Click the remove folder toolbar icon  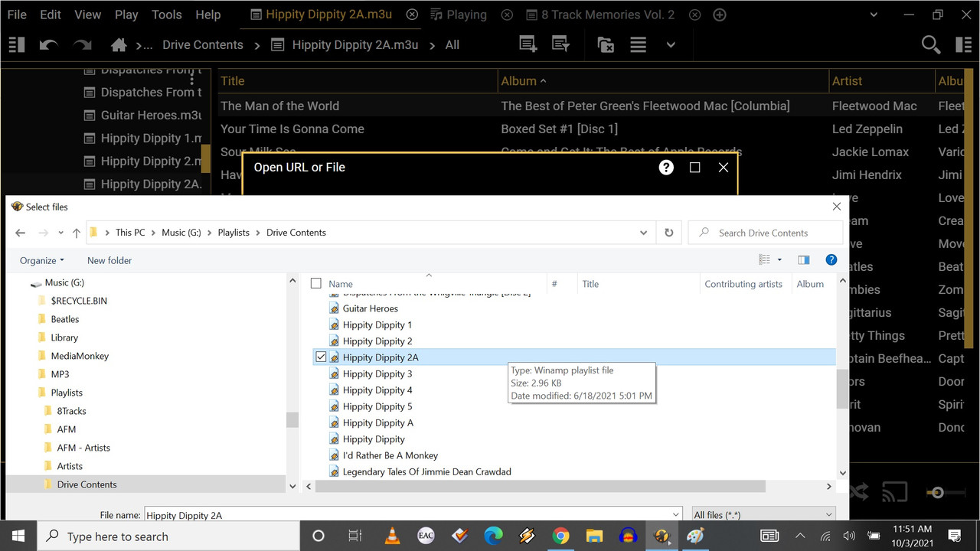pyautogui.click(x=606, y=45)
